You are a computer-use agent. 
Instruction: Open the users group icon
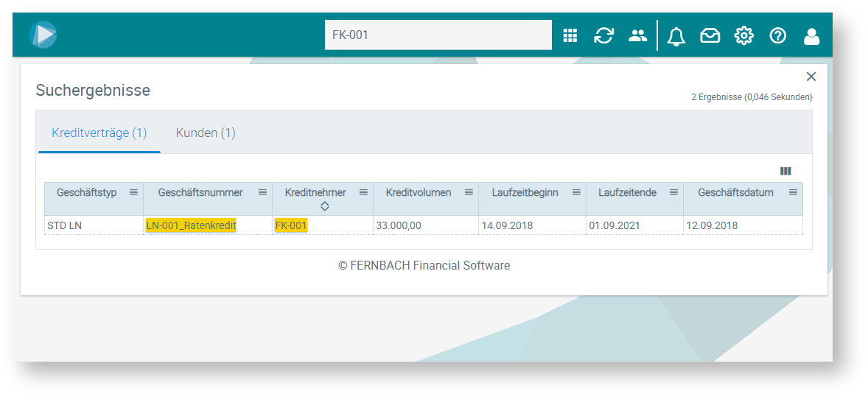[637, 35]
